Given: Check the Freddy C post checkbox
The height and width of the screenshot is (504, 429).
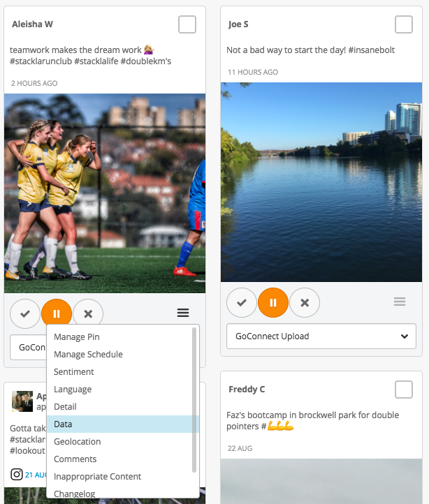Looking at the screenshot, I should (x=404, y=390).
